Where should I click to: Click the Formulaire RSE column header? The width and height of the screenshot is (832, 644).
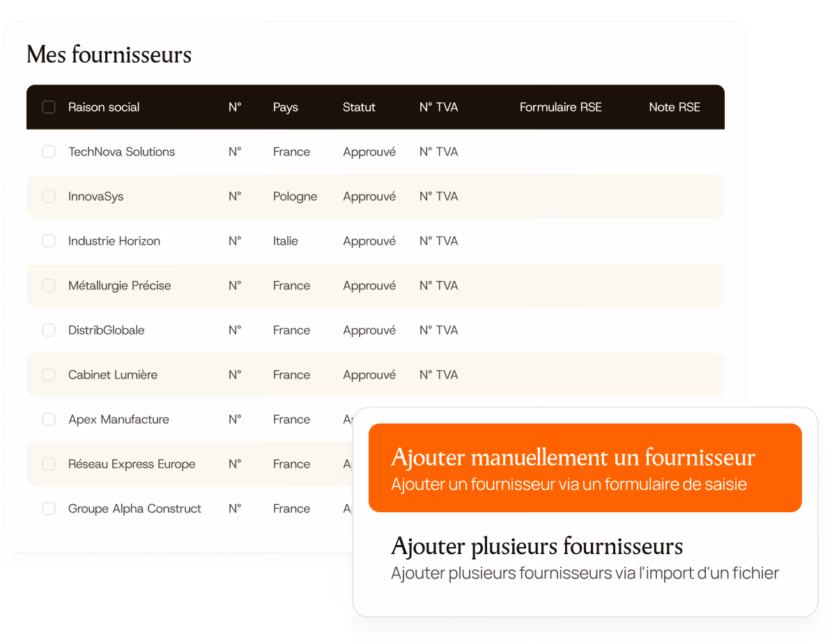pos(560,107)
